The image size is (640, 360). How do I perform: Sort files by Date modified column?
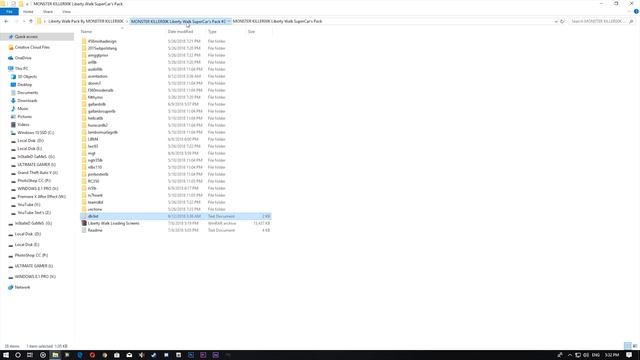(180, 31)
